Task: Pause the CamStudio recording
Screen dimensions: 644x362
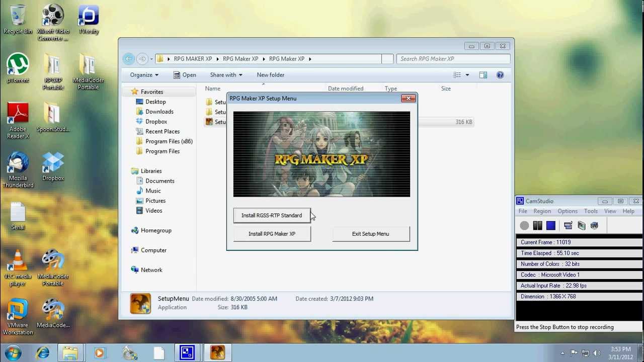Action: click(537, 226)
